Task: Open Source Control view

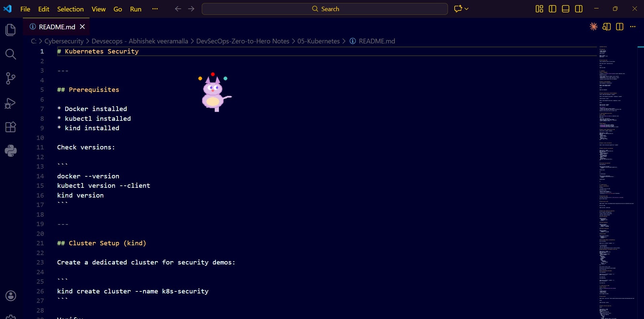Action: click(x=11, y=78)
